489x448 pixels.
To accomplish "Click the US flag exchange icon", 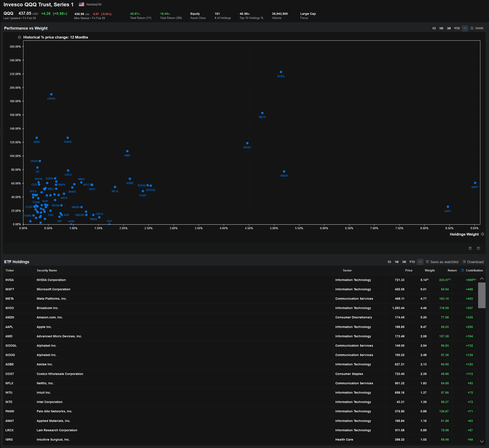I will 81,4.
